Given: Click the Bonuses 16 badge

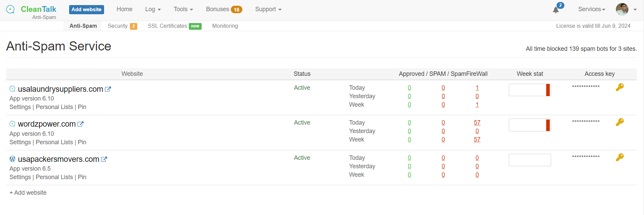Looking at the screenshot, I should click(236, 9).
